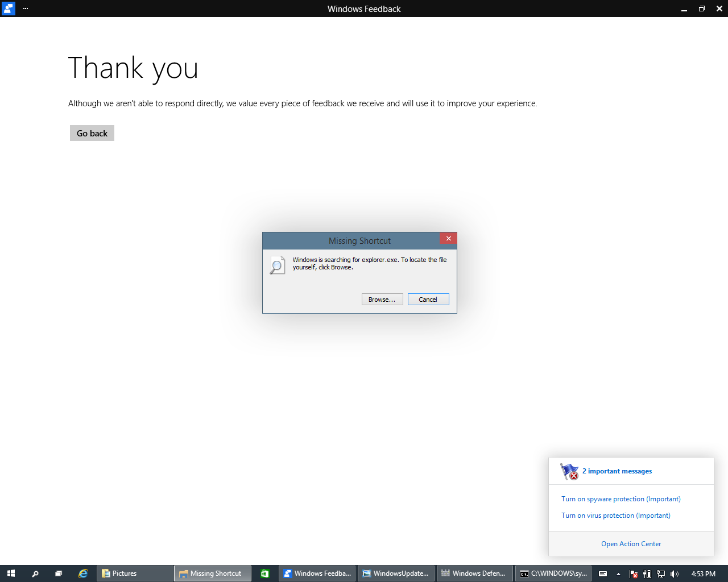Screen dimensions: 728x582
Task: Open the touch keyboard tray icon
Action: point(603,573)
